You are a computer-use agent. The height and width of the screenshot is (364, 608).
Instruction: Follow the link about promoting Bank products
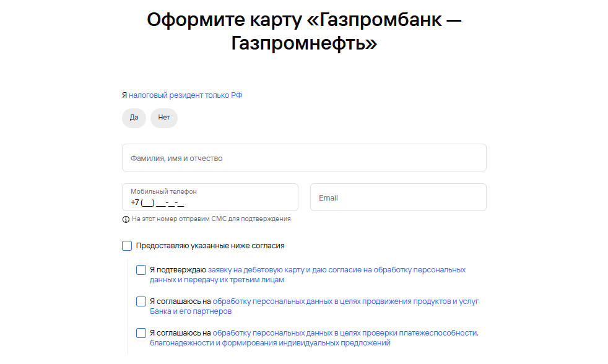[345, 301]
